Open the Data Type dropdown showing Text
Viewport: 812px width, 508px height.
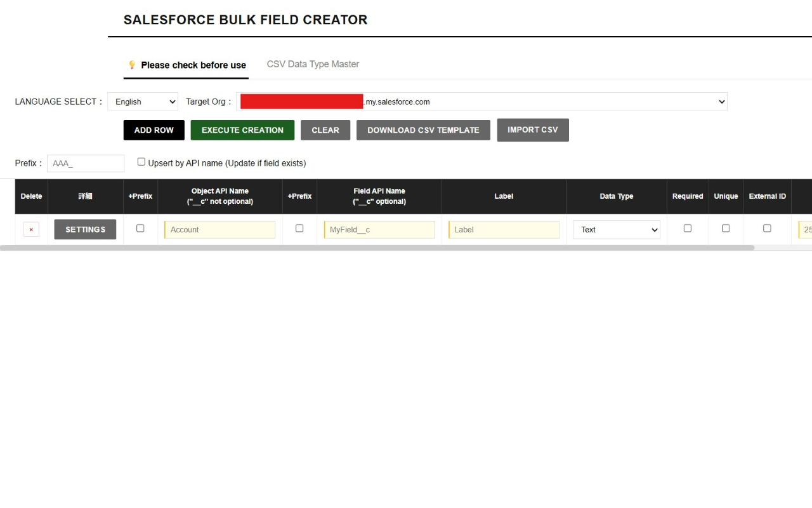point(616,229)
